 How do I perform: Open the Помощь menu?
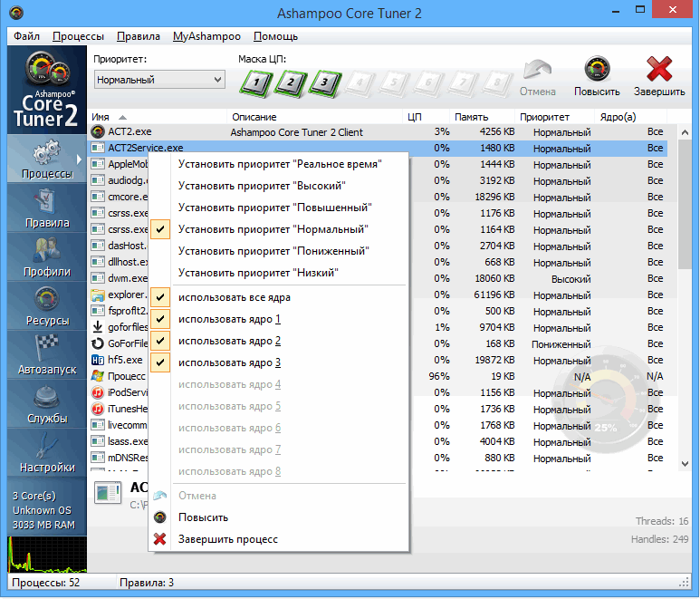pyautogui.click(x=275, y=36)
